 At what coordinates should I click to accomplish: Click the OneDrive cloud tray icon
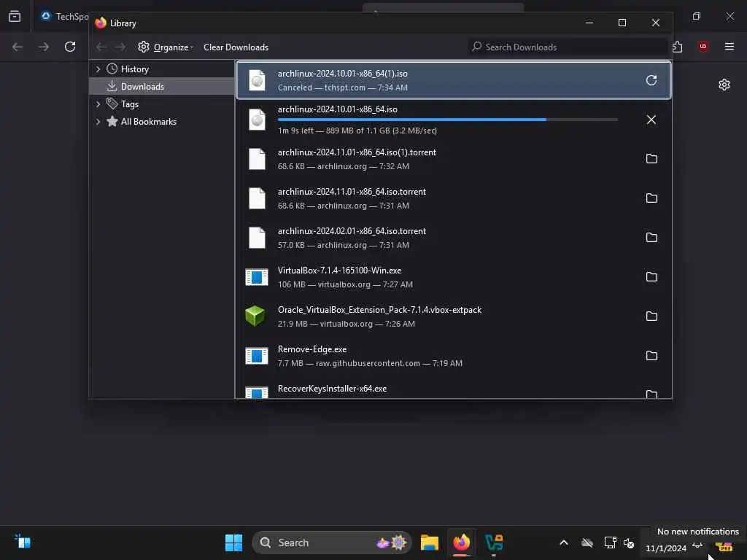[587, 542]
